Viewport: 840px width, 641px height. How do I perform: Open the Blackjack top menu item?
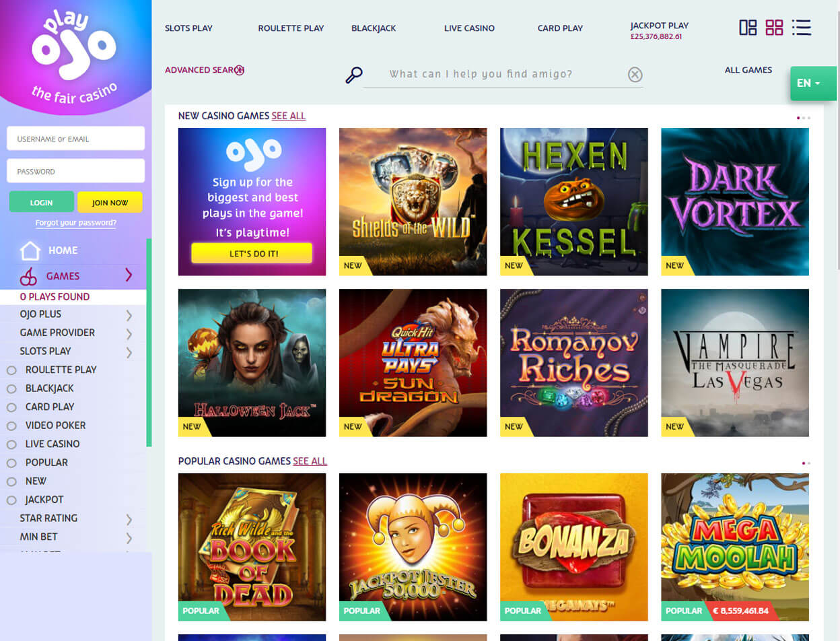(374, 28)
